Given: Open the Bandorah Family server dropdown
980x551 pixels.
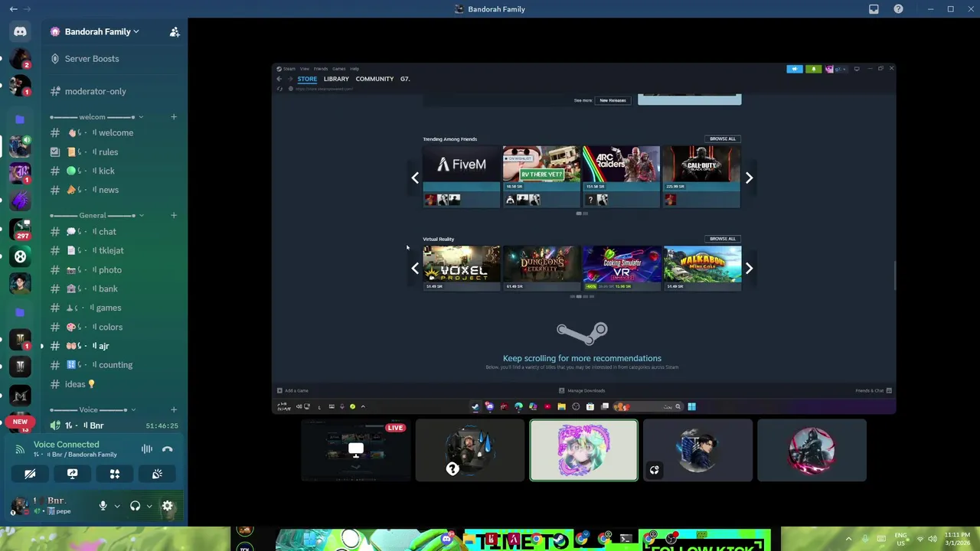Looking at the screenshot, I should 97,31.
